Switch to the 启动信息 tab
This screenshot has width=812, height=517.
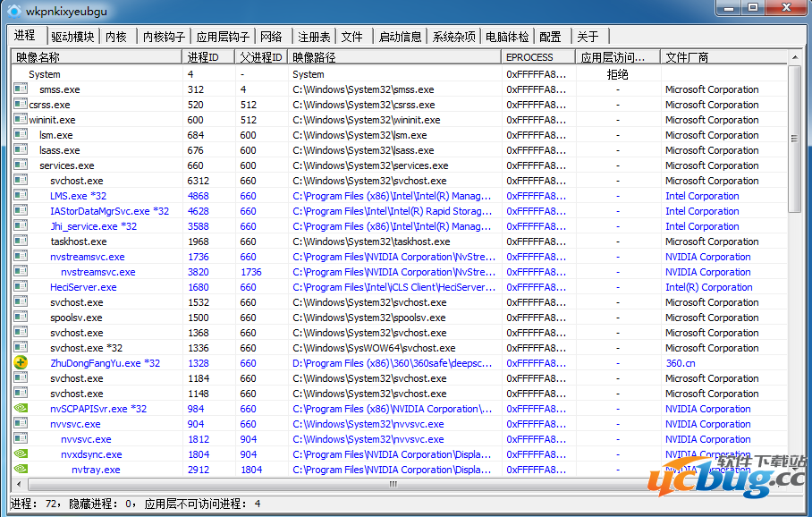tap(400, 37)
